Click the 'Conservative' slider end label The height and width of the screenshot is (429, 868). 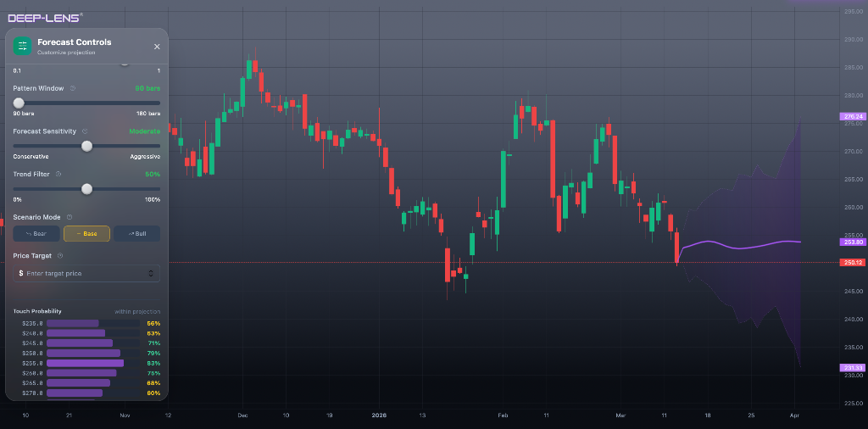click(31, 157)
